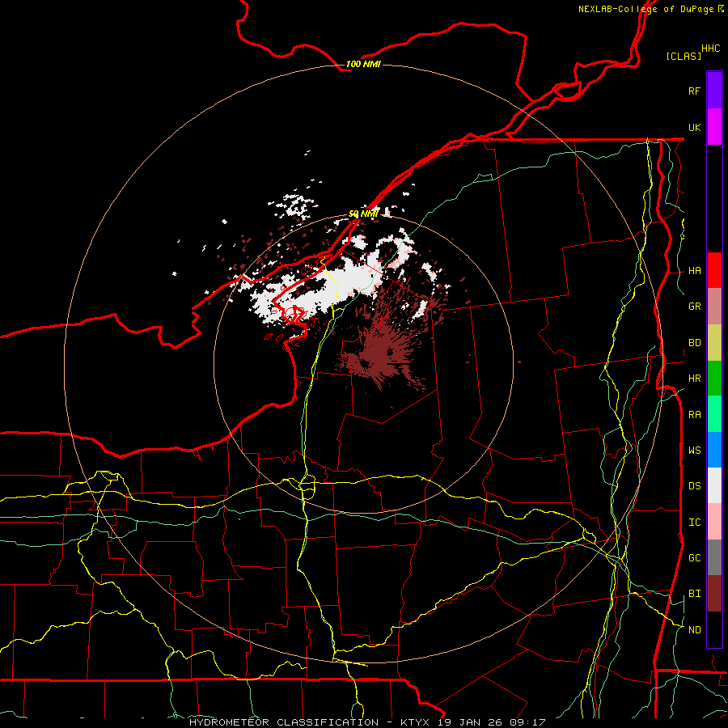Screen dimensions: 728x728
Task: Click the magenta UK legend swatch
Action: (x=714, y=127)
